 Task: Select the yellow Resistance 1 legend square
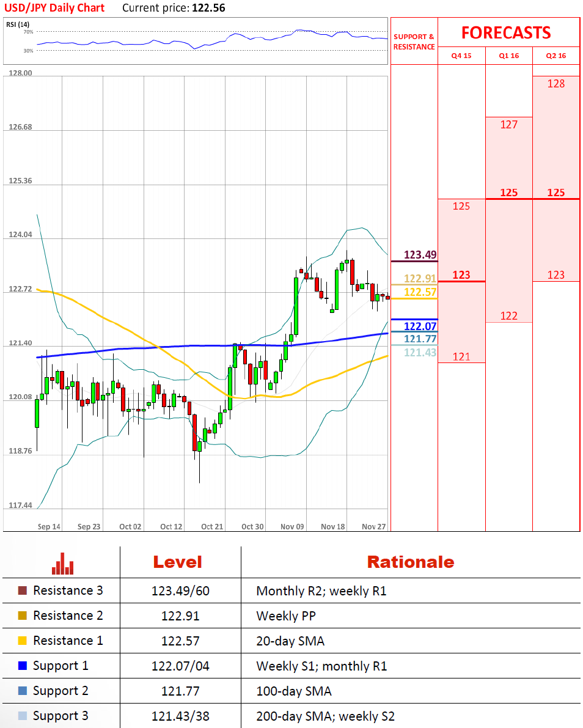point(23,641)
